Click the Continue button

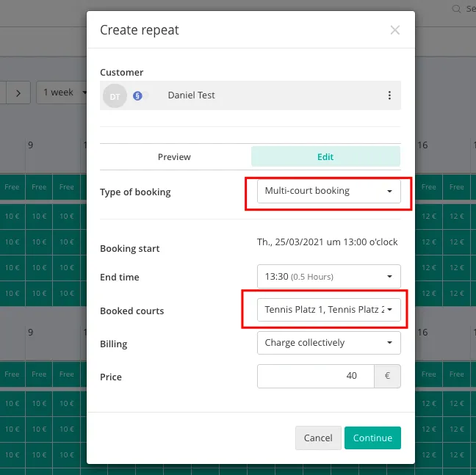pos(372,438)
